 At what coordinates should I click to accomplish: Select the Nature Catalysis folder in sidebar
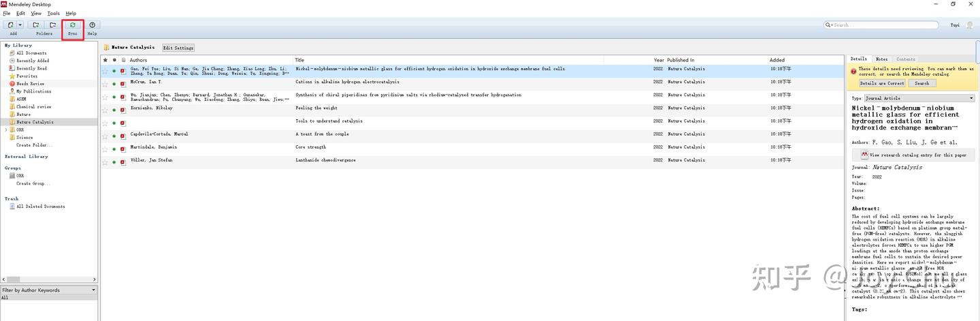[x=35, y=122]
